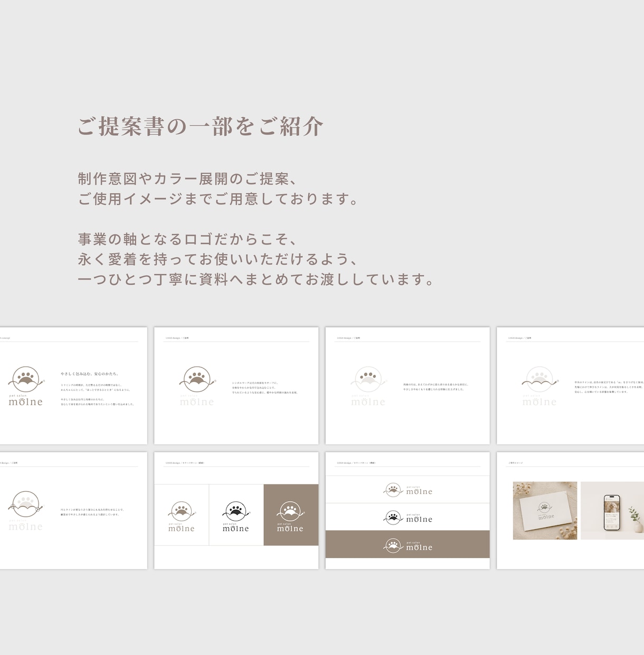Click the faded "mölne" wordmark beside "中央のラインは"

point(539,402)
